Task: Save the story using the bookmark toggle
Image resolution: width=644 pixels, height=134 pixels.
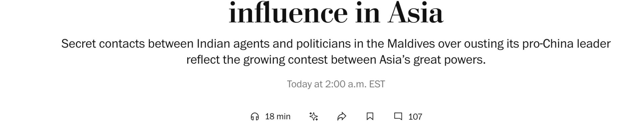Action: tap(370, 117)
